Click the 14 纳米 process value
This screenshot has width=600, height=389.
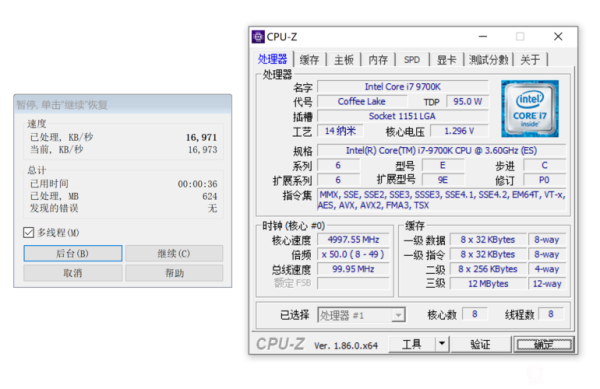pyautogui.click(x=340, y=131)
